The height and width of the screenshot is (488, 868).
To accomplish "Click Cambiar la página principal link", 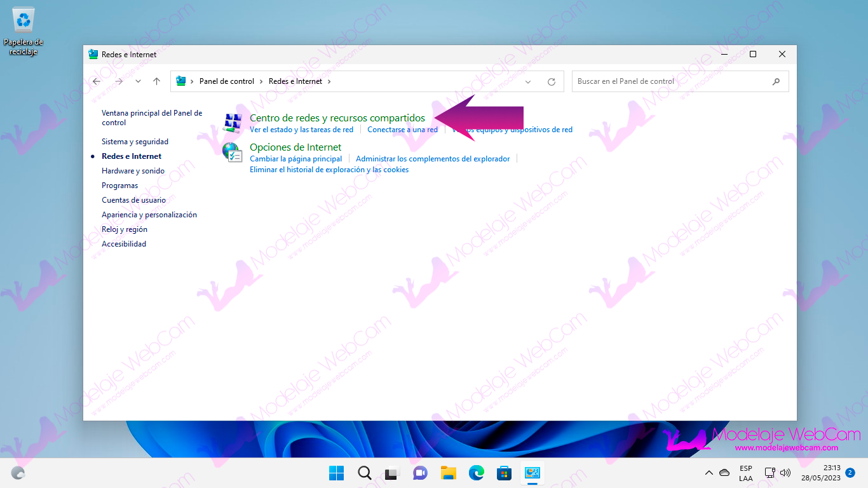I will tap(295, 159).
